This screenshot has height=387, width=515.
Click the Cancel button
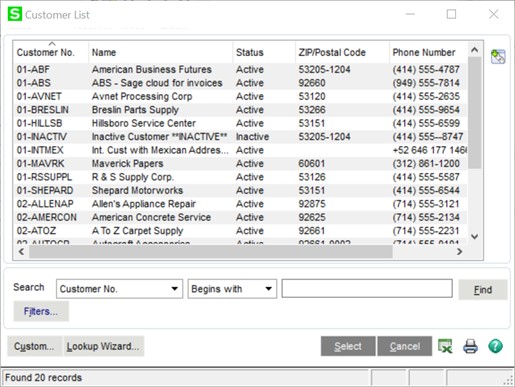point(405,346)
